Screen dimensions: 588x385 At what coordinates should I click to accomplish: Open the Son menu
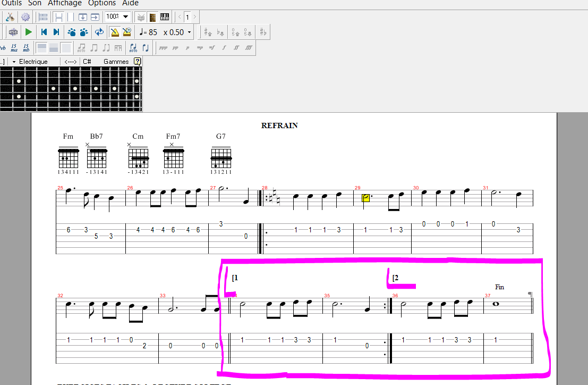tap(35, 3)
